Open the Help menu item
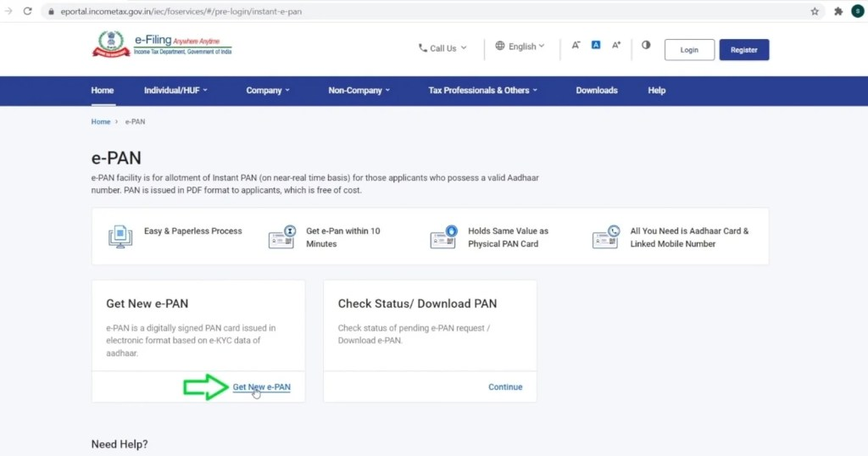868x456 pixels. coord(657,90)
